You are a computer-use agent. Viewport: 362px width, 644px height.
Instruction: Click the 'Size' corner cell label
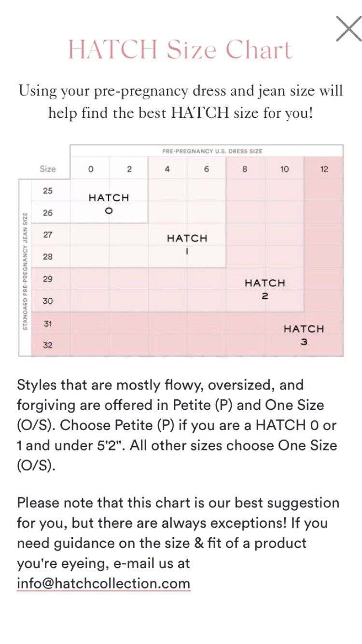(x=48, y=169)
